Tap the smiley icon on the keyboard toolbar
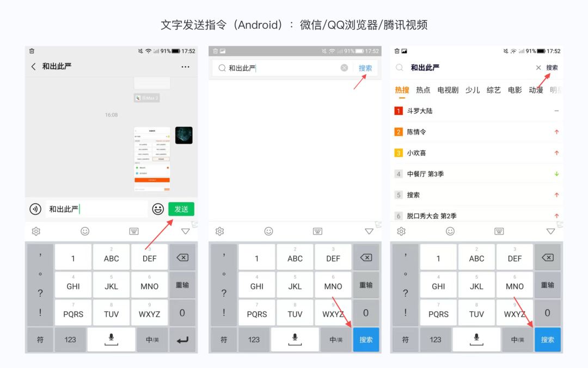Viewport: 588px width, 368px height. tap(84, 231)
